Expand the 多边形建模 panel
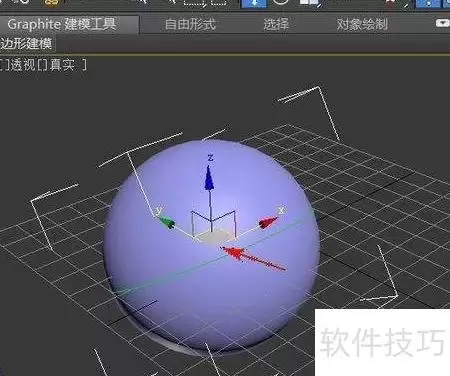 27,44
